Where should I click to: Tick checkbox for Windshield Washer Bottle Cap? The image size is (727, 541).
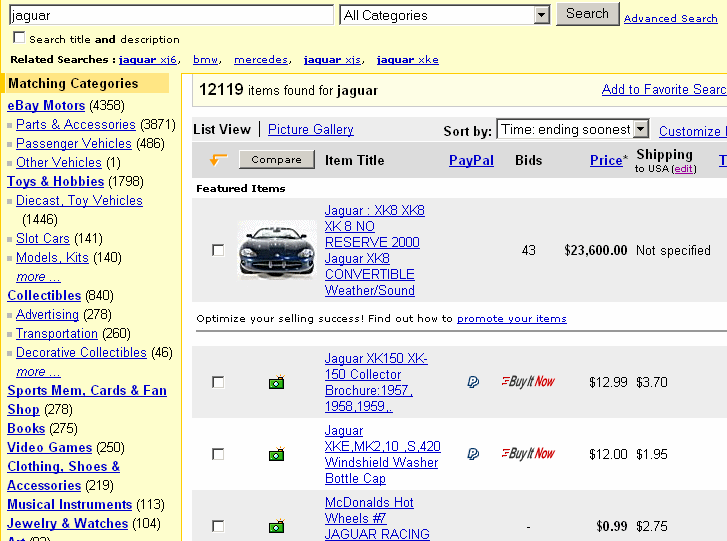[218, 454]
